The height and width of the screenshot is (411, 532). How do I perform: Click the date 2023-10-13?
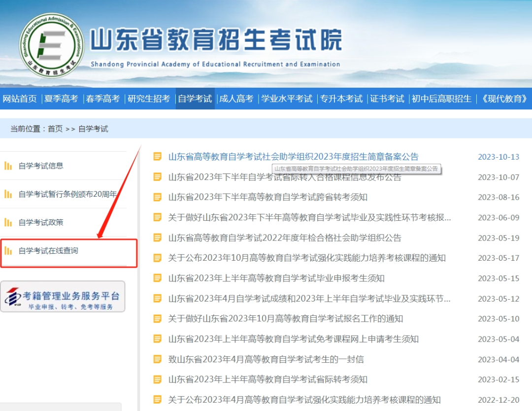click(499, 157)
